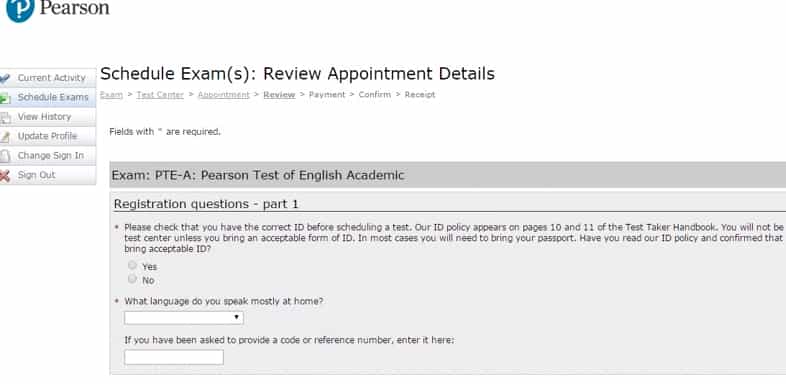Click the Schedule Exams green arrow icon
This screenshot has height=384, width=786.
click(x=5, y=98)
